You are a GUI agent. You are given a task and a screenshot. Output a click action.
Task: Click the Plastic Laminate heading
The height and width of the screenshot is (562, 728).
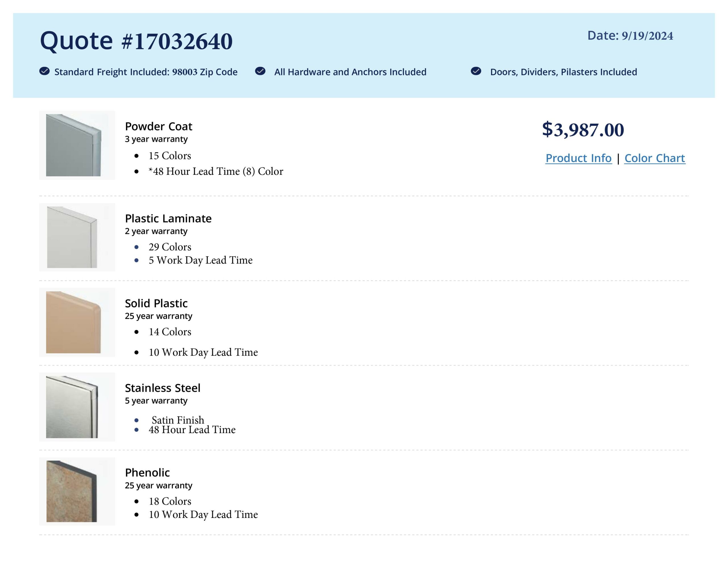click(x=168, y=218)
